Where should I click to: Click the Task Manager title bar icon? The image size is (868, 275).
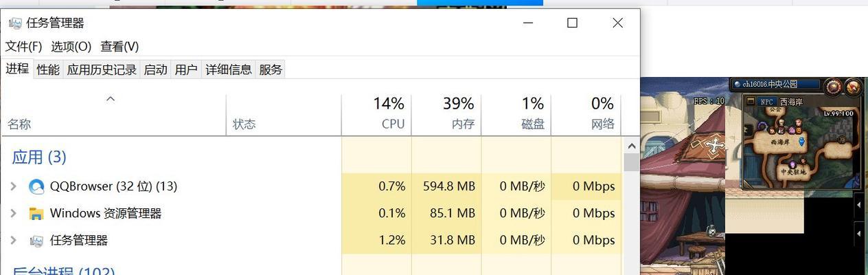(x=15, y=23)
